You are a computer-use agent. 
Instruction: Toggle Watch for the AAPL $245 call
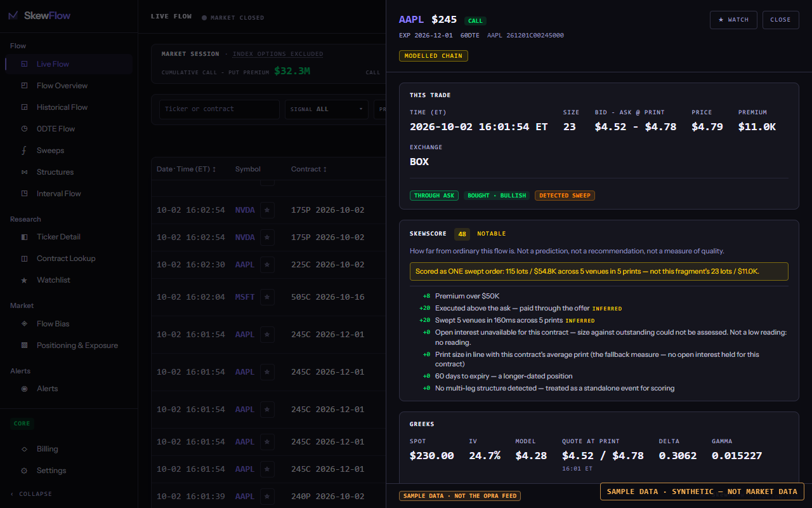(x=733, y=20)
